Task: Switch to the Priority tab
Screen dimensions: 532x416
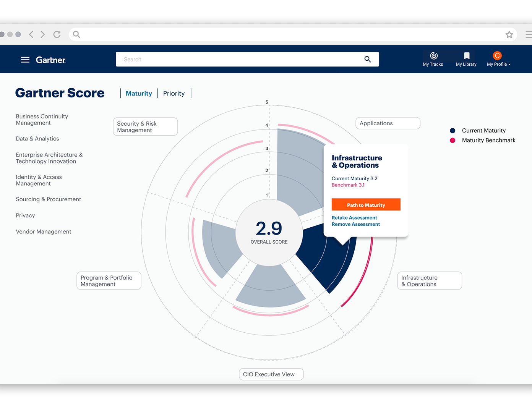Action: coord(174,94)
